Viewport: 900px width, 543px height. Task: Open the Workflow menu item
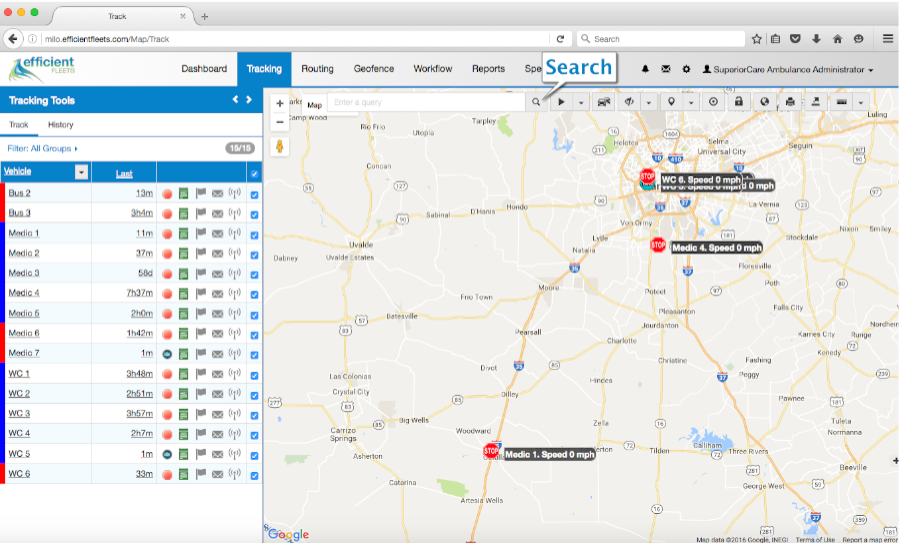[x=433, y=69]
